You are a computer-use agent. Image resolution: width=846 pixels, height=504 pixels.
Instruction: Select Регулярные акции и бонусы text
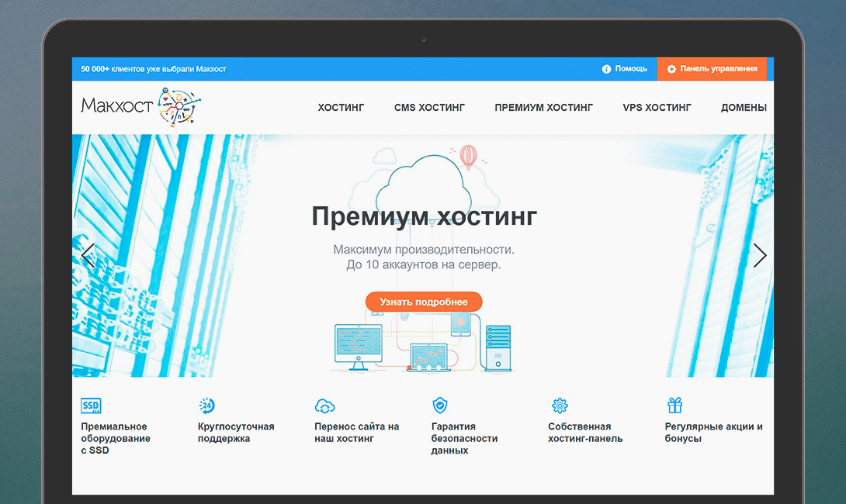pos(714,433)
